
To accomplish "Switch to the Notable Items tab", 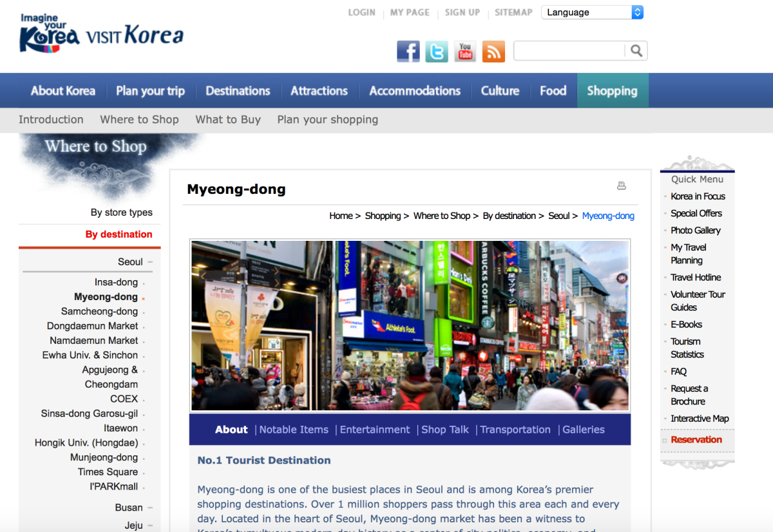I will tap(294, 430).
